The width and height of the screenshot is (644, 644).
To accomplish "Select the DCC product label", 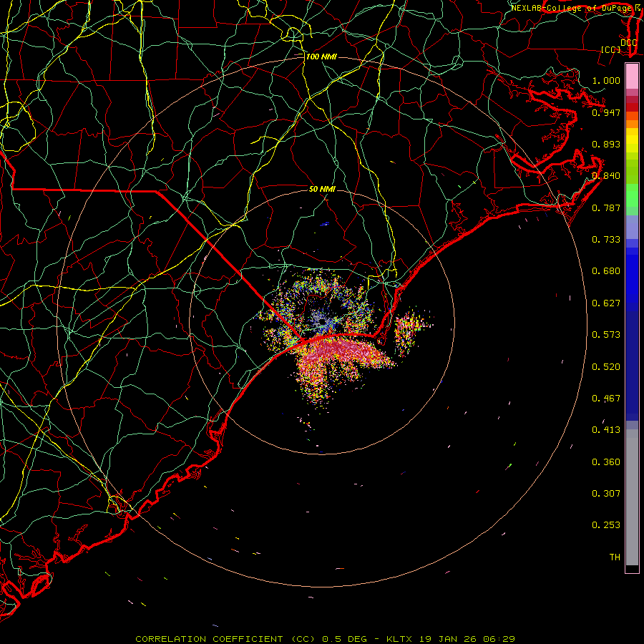I will (628, 43).
